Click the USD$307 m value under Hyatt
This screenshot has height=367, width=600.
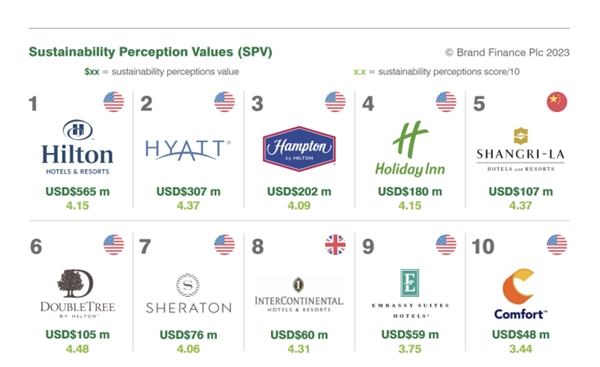point(188,191)
